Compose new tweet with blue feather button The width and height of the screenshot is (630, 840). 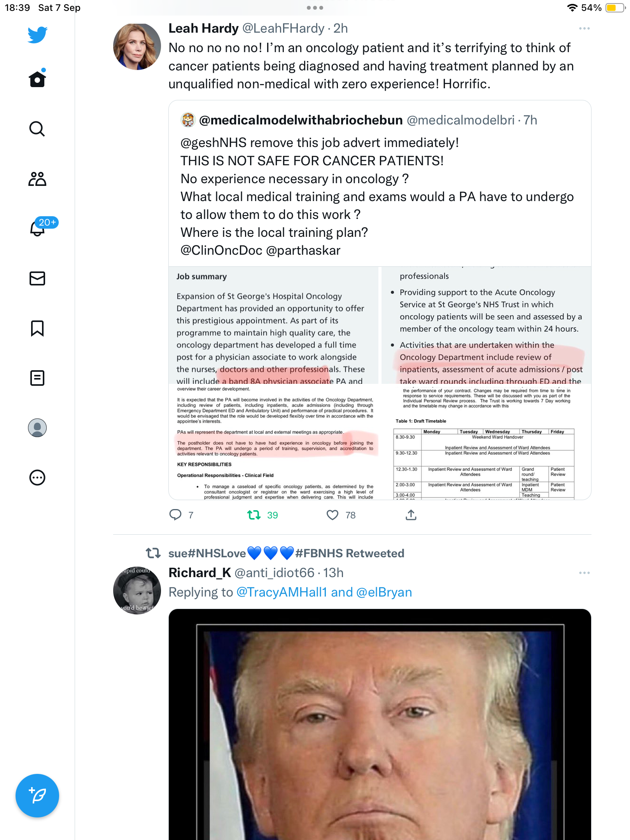click(x=37, y=796)
